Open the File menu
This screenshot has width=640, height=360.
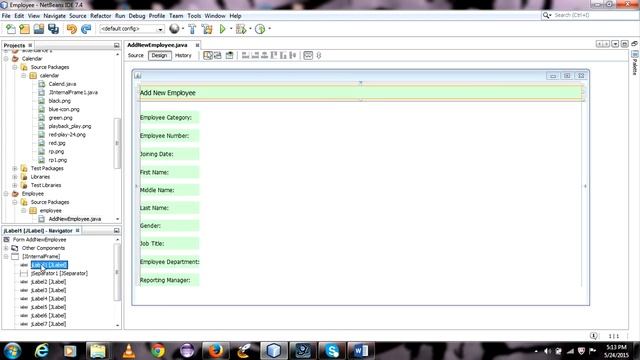[x=6, y=16]
